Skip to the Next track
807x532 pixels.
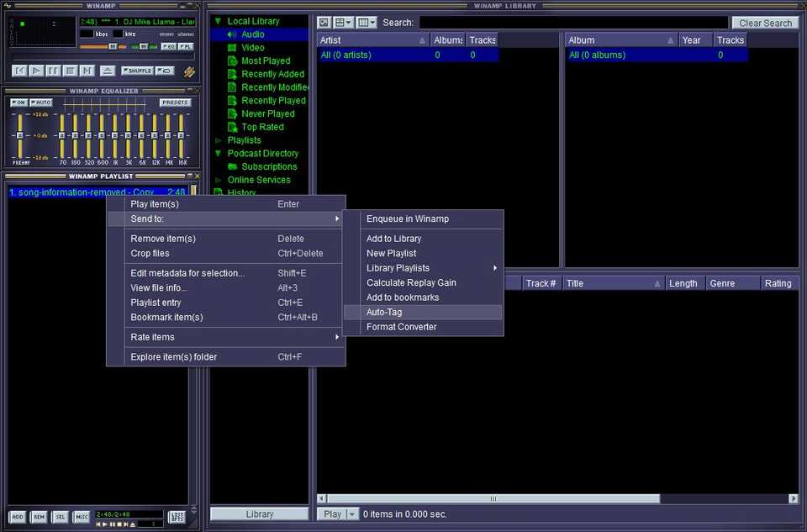click(x=87, y=71)
